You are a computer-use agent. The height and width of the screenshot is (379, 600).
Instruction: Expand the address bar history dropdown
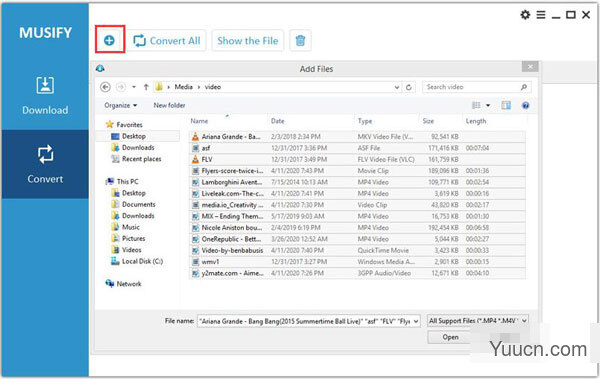[x=397, y=87]
